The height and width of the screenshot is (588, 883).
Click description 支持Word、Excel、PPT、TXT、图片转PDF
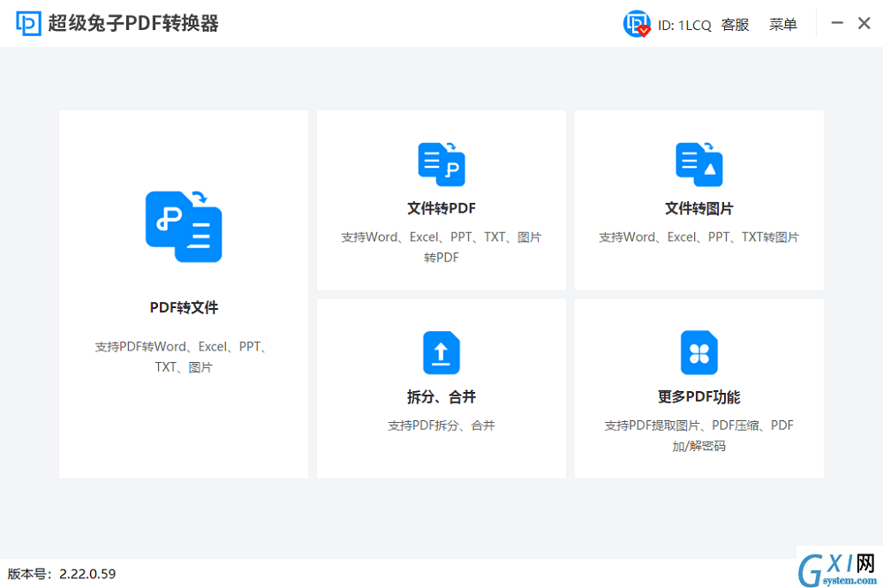tap(441, 247)
